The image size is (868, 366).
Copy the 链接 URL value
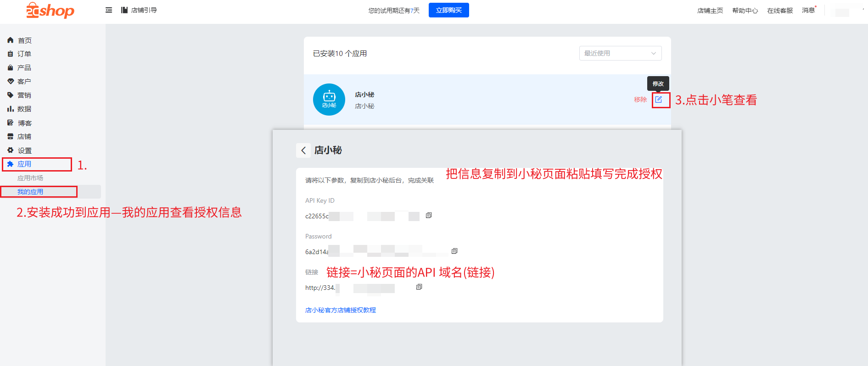pos(419,287)
